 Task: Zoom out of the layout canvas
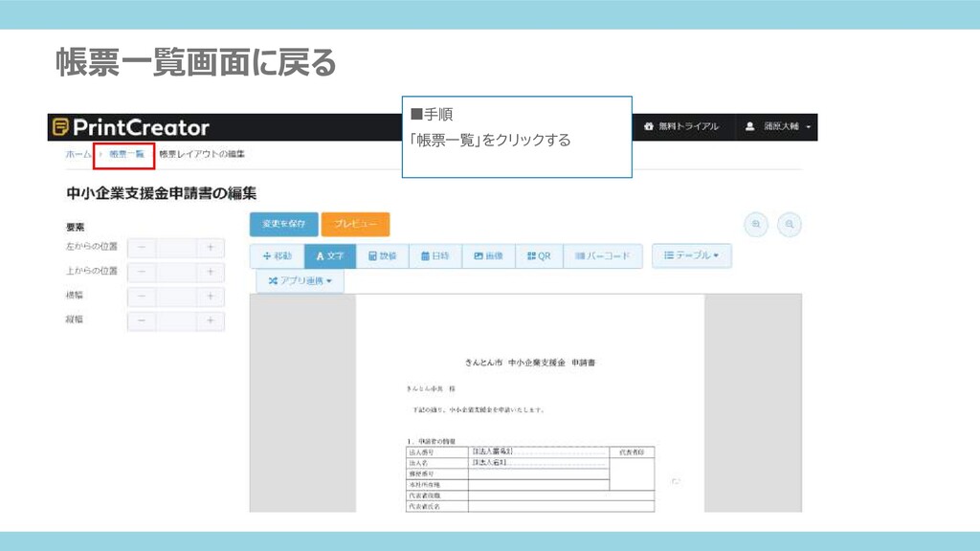790,224
